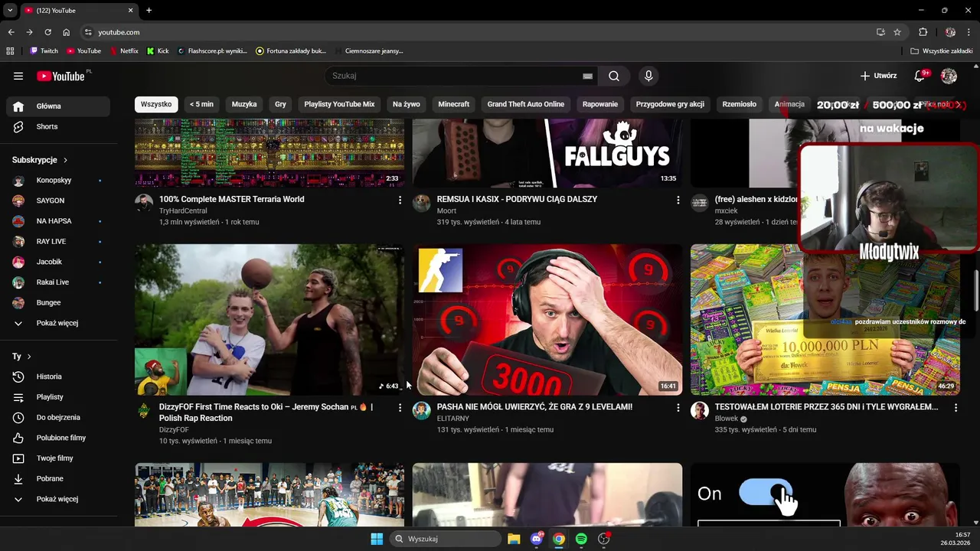Viewport: 980px width, 551px height.
Task: Open options for REMSUA I KASIX video
Action: click(x=678, y=200)
